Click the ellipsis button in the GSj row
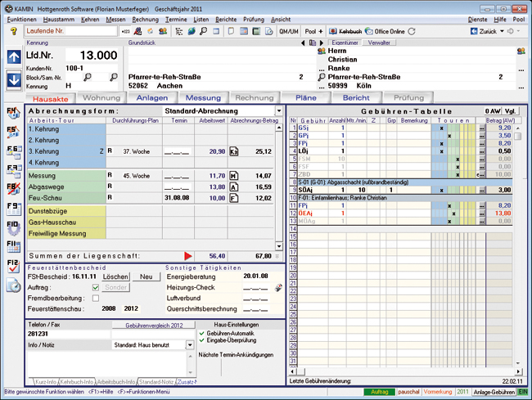 tap(481, 128)
